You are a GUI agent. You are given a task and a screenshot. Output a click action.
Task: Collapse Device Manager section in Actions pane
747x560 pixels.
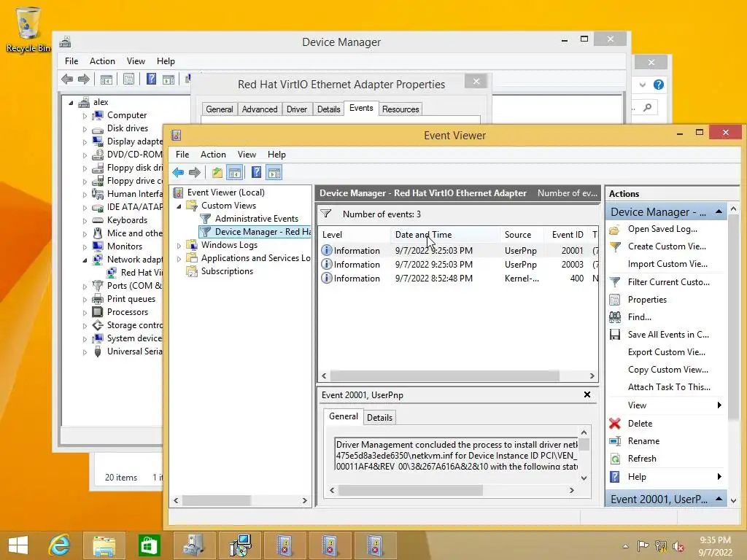(719, 211)
